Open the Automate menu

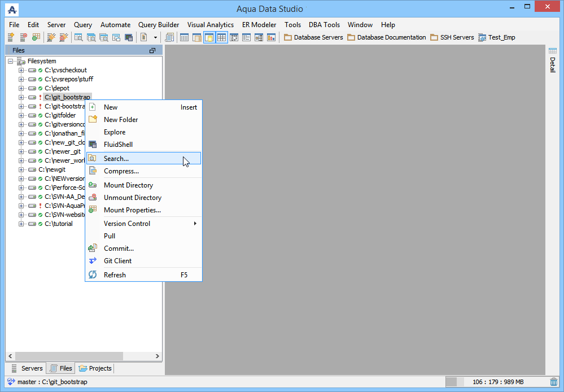click(116, 25)
